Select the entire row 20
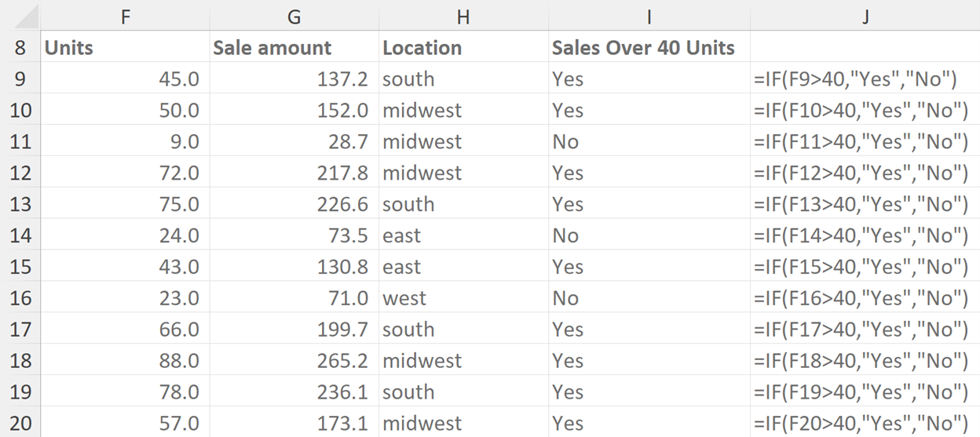980x437 pixels. click(20, 424)
